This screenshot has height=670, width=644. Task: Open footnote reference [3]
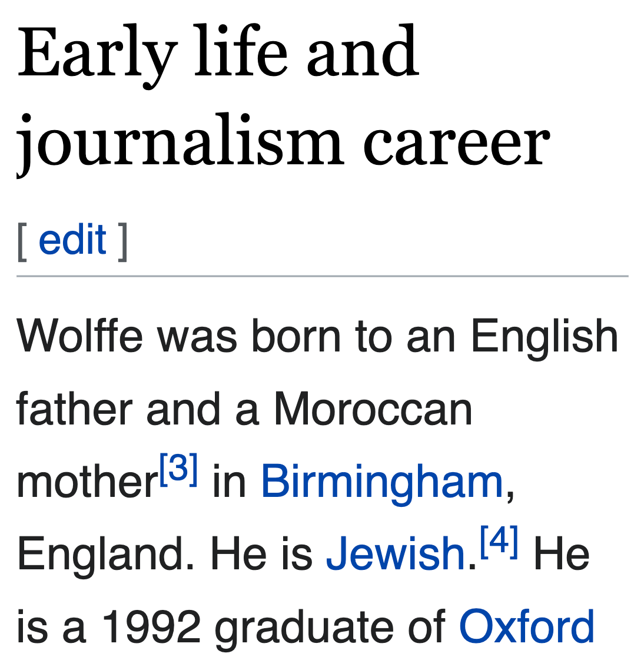click(178, 469)
